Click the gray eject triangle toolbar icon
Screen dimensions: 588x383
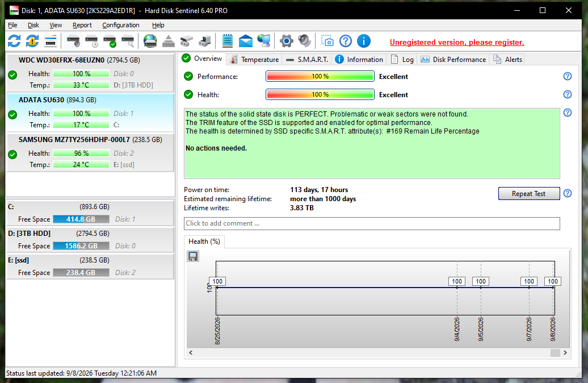[x=169, y=41]
